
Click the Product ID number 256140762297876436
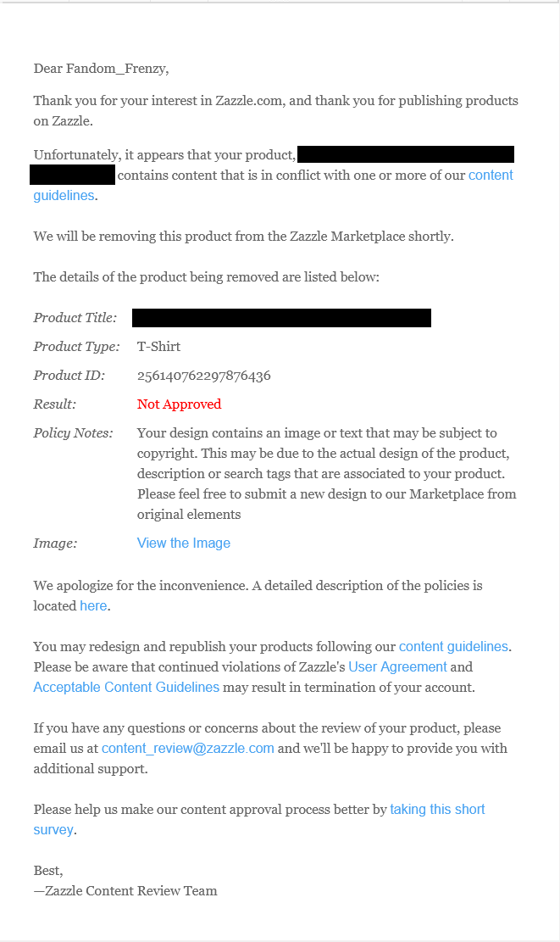[204, 376]
